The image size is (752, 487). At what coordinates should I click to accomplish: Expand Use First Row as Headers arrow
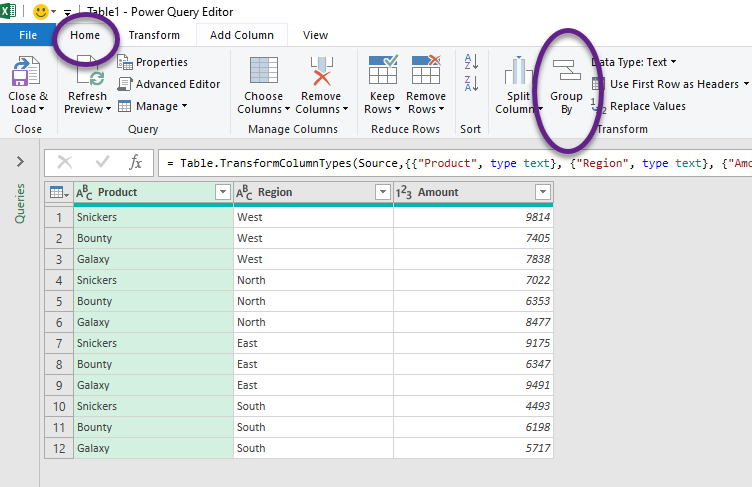click(746, 84)
